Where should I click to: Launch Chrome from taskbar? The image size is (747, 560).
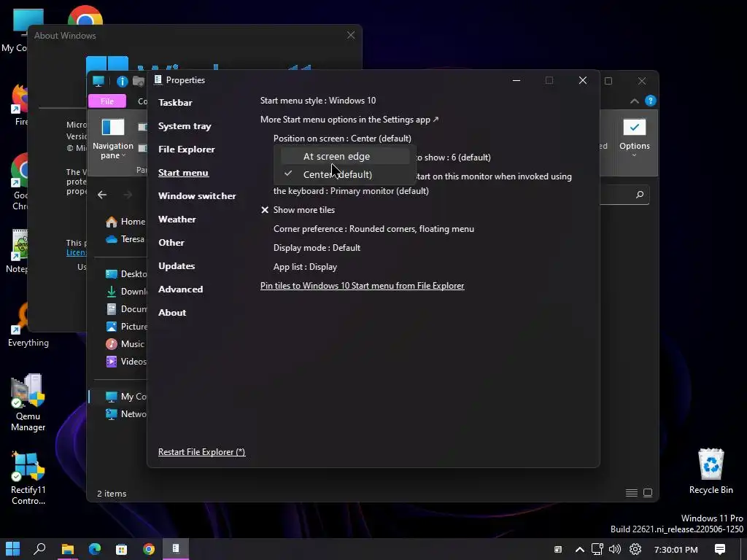tap(149, 549)
